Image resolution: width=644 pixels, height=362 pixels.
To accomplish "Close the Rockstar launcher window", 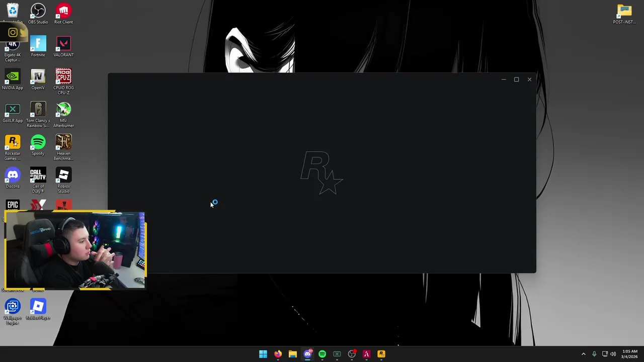I will point(529,79).
